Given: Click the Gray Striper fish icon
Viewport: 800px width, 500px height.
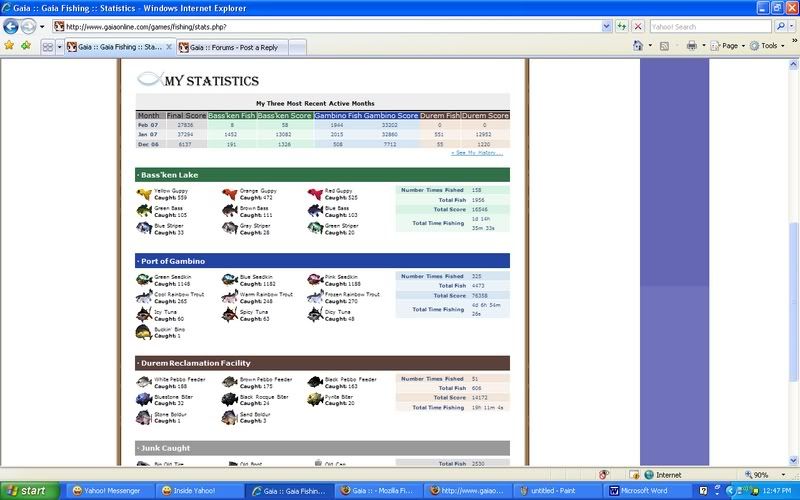Looking at the screenshot, I should click(230, 228).
